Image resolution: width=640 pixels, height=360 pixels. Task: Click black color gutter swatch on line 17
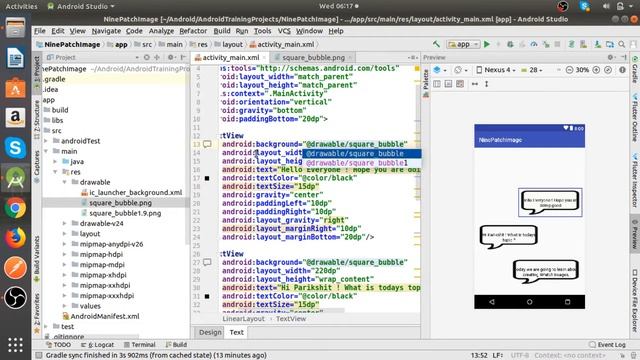point(207,178)
